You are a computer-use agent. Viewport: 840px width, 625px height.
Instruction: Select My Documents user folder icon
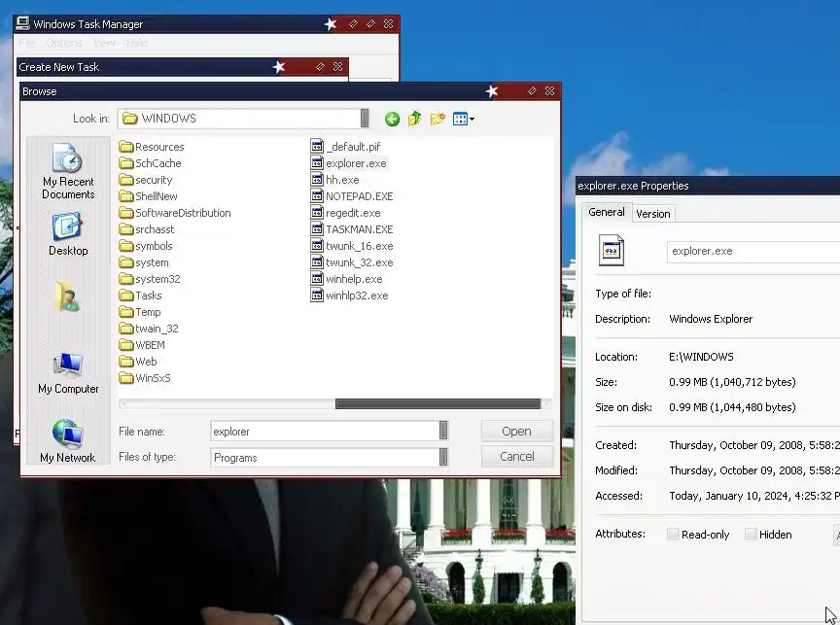point(67,297)
